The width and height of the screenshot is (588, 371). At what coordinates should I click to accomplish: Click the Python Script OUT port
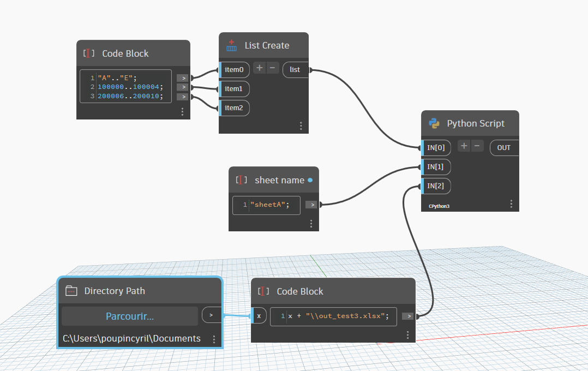(x=504, y=147)
